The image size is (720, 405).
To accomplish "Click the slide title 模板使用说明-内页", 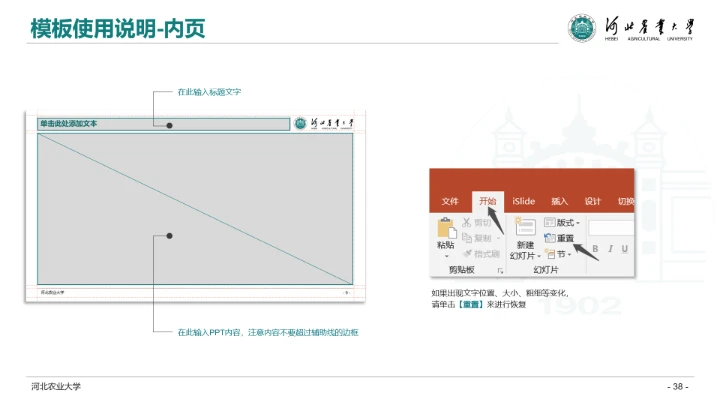I will [x=118, y=28].
